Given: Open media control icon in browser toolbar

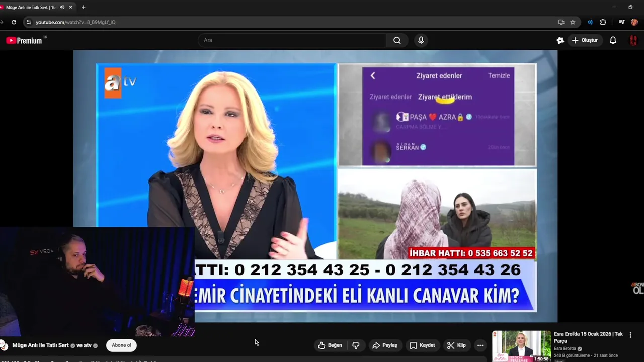Looking at the screenshot, I should coord(622,22).
